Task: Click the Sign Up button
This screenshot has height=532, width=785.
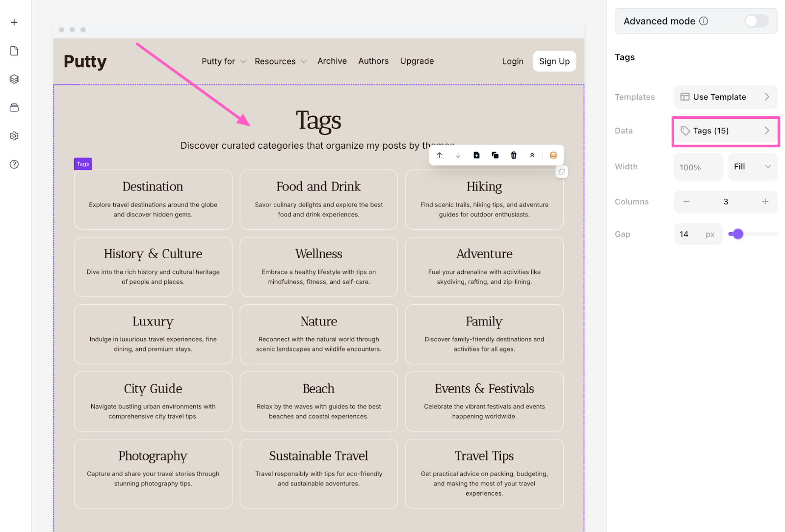Action: [x=554, y=61]
